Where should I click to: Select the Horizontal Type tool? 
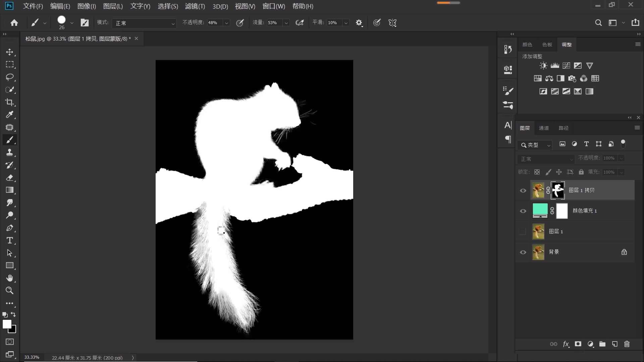click(x=9, y=240)
